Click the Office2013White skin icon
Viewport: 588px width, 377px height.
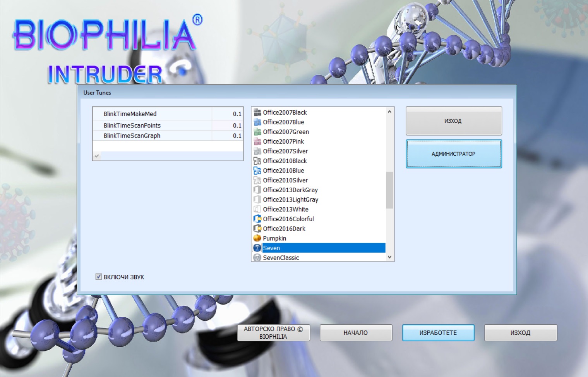tap(257, 209)
